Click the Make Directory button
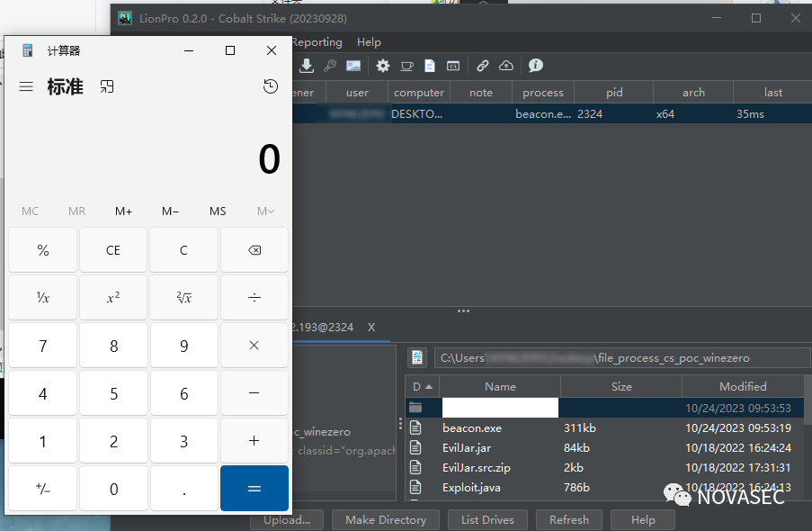The image size is (812, 531). coord(386,519)
